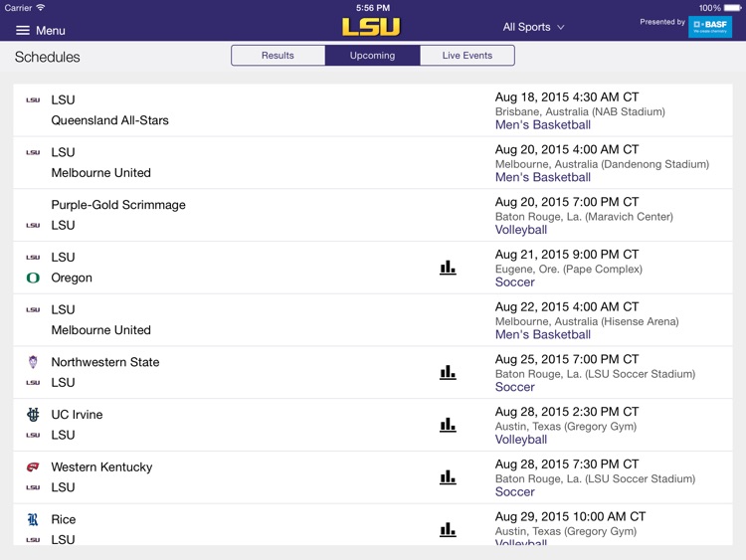Open stats icon for Northwestern State game
The image size is (746, 560).
click(x=448, y=372)
